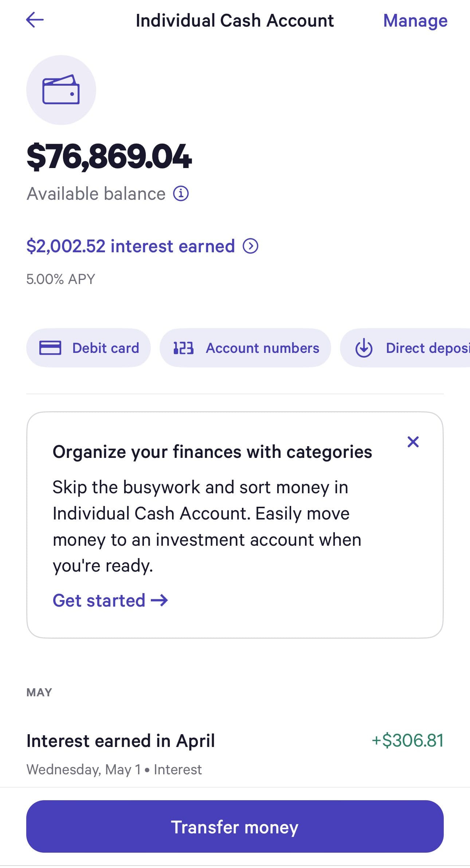Tap the wallet account icon
470x868 pixels.
click(61, 90)
